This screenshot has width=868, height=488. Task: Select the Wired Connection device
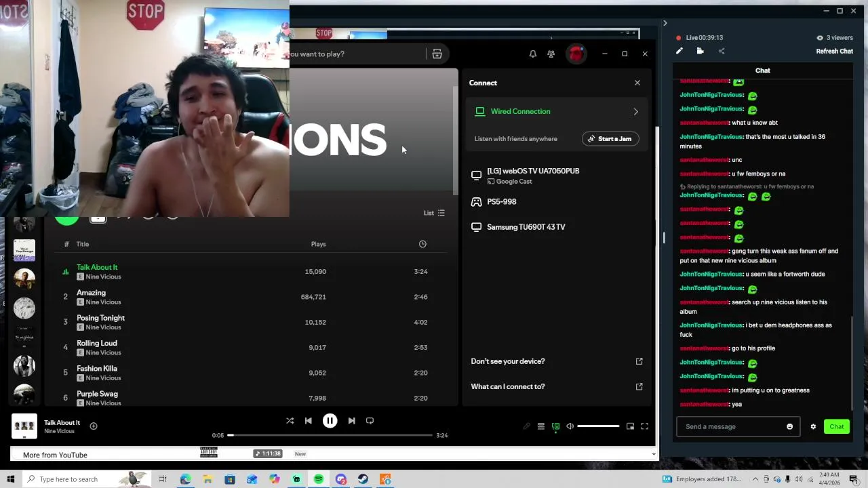[557, 111]
